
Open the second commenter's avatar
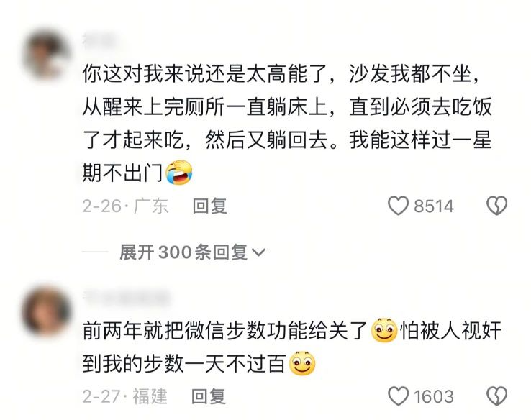click(47, 311)
